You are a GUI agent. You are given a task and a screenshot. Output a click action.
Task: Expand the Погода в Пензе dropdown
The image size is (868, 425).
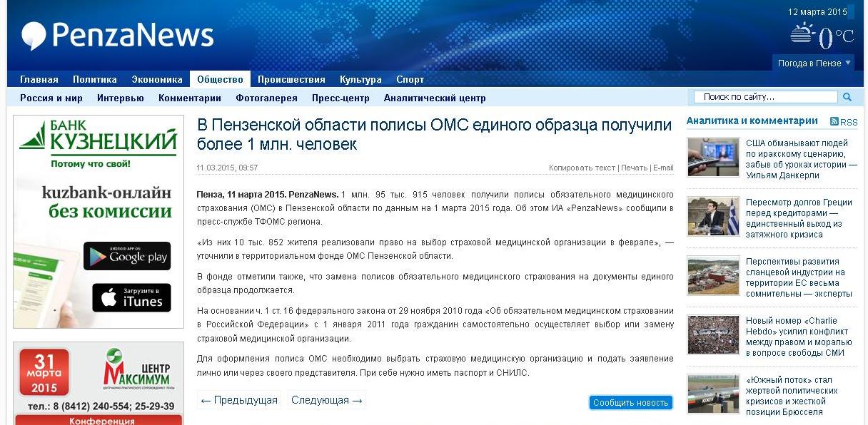(813, 63)
